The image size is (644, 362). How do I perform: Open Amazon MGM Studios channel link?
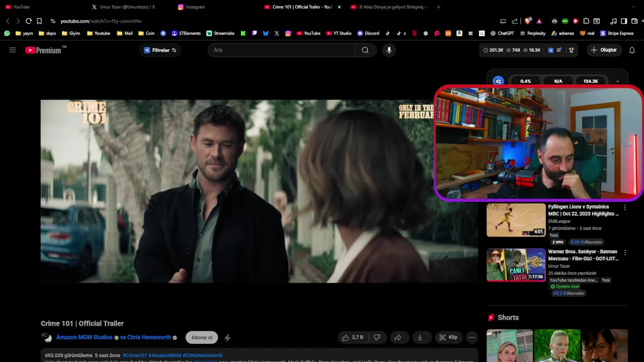click(x=85, y=337)
